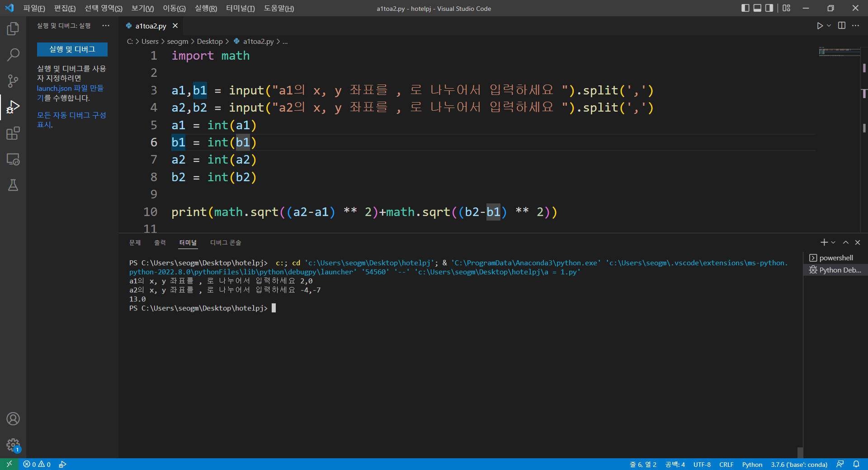Switch to the 문제 panel tab
This screenshot has height=470, width=868.
tap(135, 243)
